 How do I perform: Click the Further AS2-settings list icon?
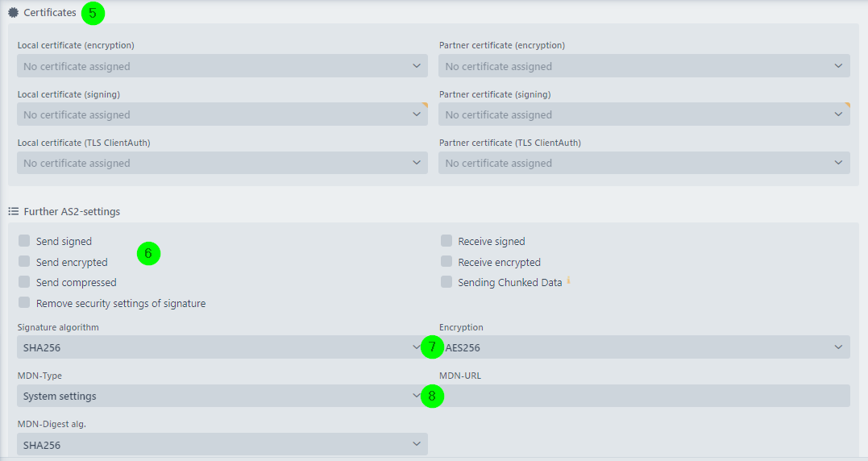point(13,212)
